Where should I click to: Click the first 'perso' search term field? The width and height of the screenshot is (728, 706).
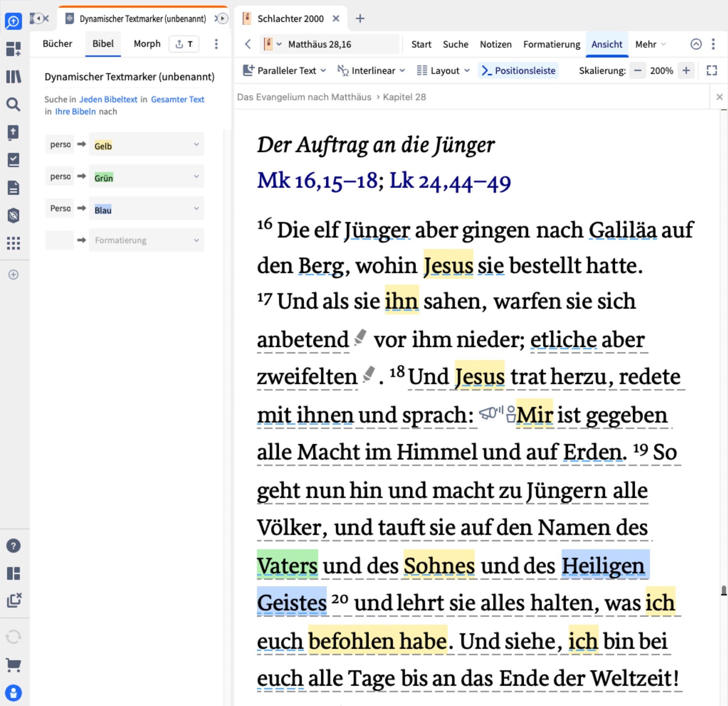click(x=60, y=144)
